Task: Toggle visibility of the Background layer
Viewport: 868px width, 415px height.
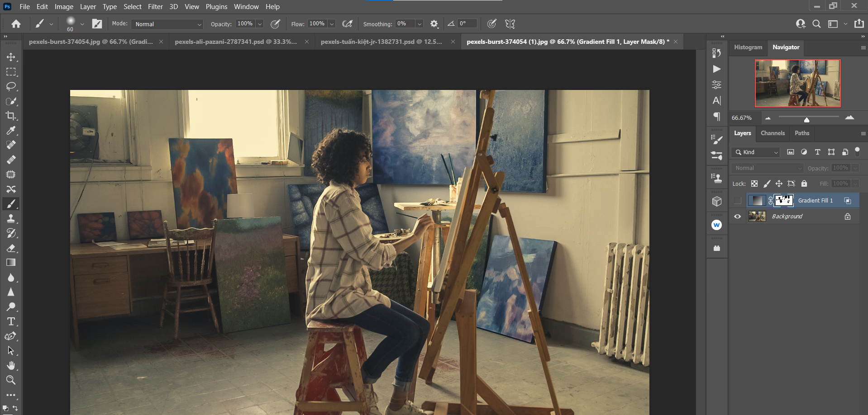Action: (738, 216)
